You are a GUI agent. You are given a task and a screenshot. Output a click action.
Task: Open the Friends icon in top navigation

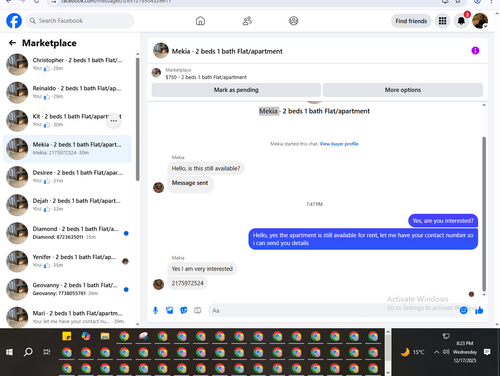click(247, 21)
